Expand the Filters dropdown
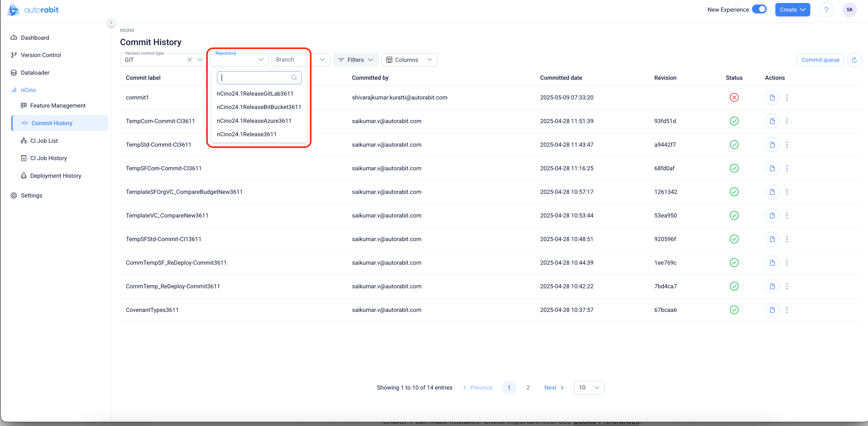This screenshot has width=868, height=426. [355, 60]
